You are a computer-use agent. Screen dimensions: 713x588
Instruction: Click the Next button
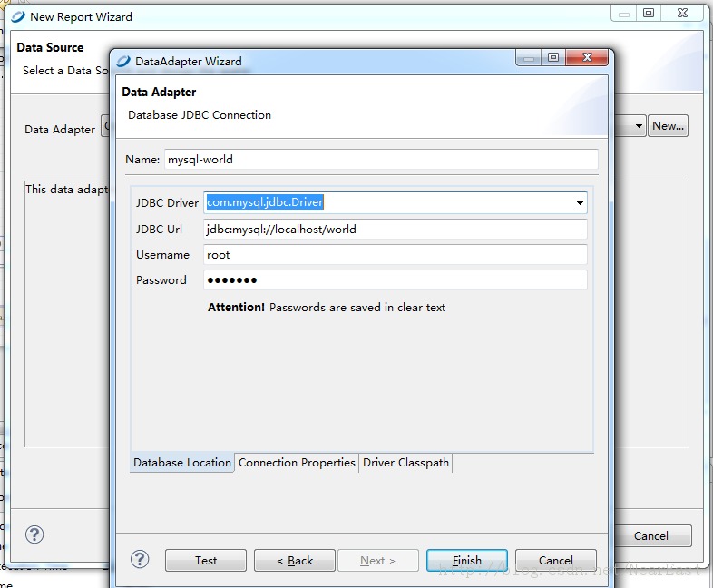[378, 560]
